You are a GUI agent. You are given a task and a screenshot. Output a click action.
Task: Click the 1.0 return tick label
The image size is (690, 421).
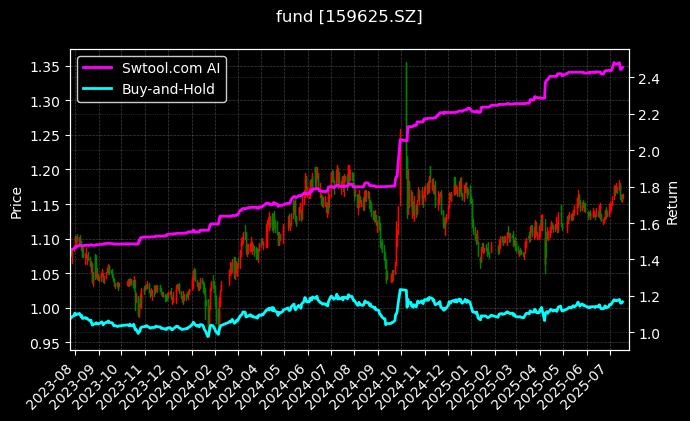point(646,333)
